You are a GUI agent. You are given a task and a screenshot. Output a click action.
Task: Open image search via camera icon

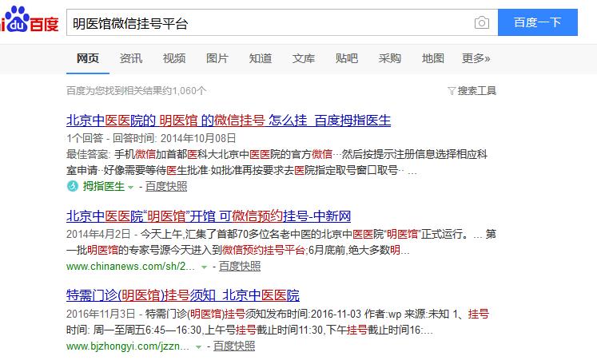tap(482, 22)
